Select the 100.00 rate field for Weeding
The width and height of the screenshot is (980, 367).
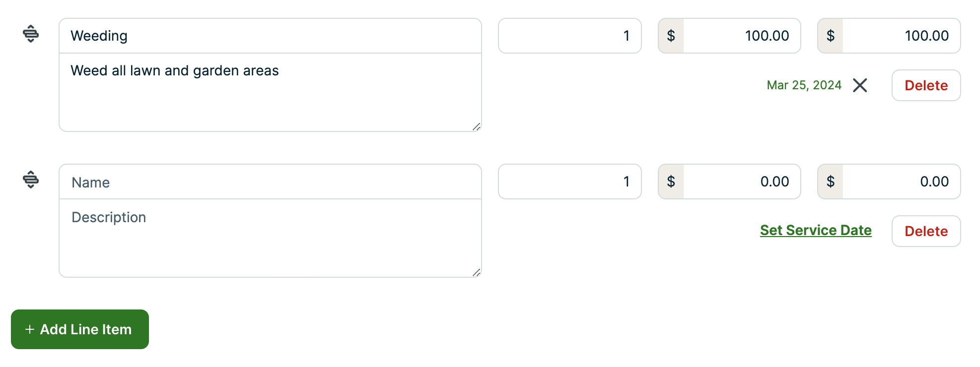(742, 36)
